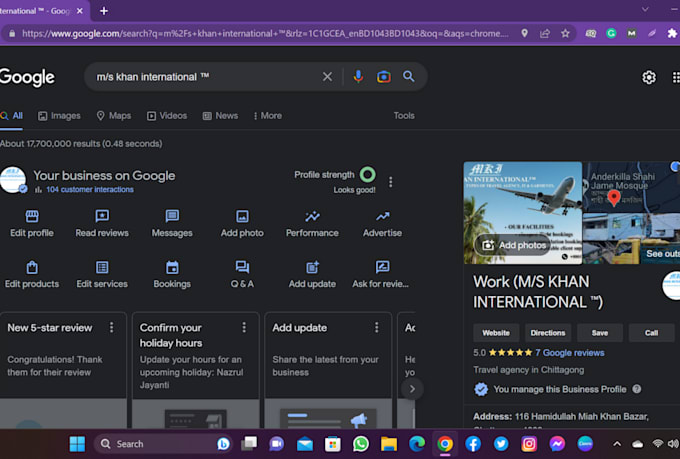The image size is (680, 459).
Task: Open the Windows Start menu
Action: (77, 444)
